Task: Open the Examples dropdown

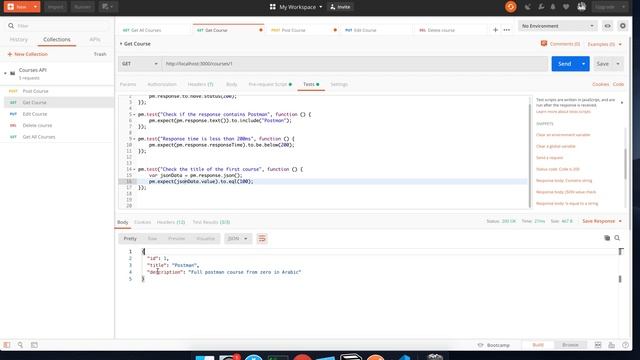Action: (604, 44)
